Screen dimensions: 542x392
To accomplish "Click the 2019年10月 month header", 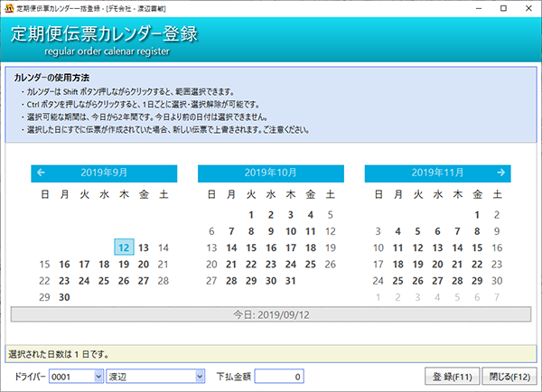I will (x=270, y=172).
